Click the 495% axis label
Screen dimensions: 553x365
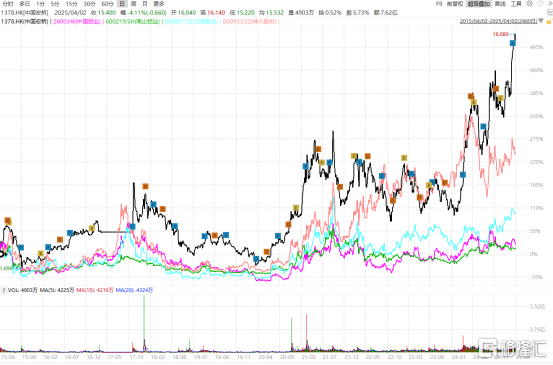point(536,47)
